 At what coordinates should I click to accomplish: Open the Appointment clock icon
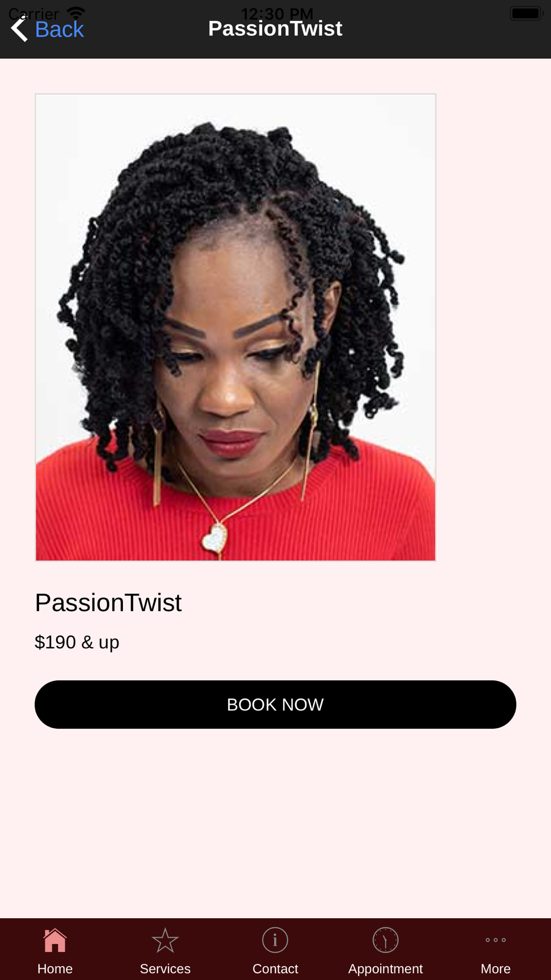pos(386,940)
